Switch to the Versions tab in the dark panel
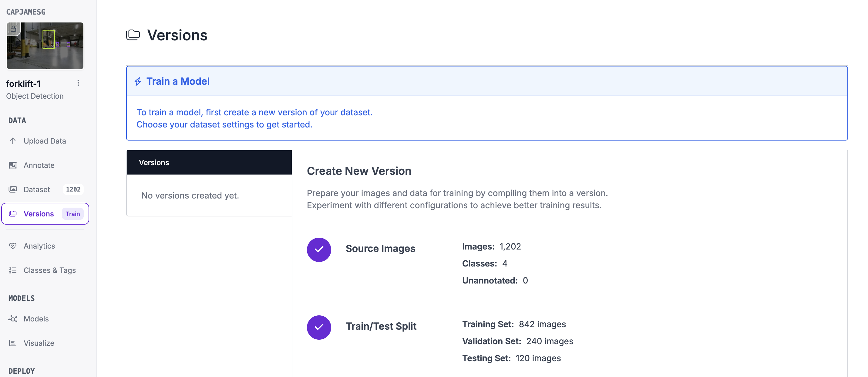Viewport: 868px width, 377px height. tap(154, 162)
